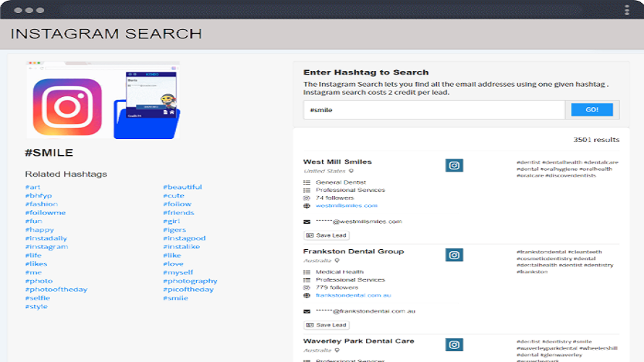The image size is (644, 362).
Task: Click the location pin beside United States
Action: [351, 171]
